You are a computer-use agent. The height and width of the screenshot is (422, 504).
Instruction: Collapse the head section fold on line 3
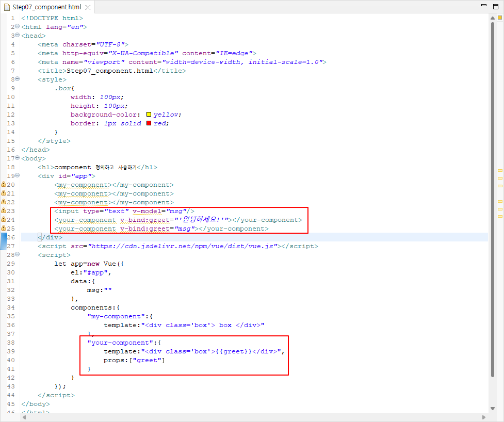click(18, 35)
